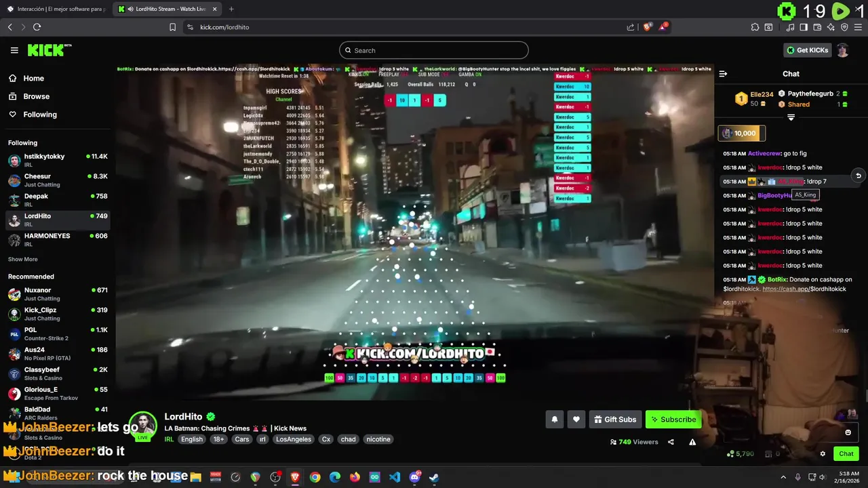Screen dimensions: 868x488
Task: Expand the chat leaderboard chevron
Action: coord(791,117)
